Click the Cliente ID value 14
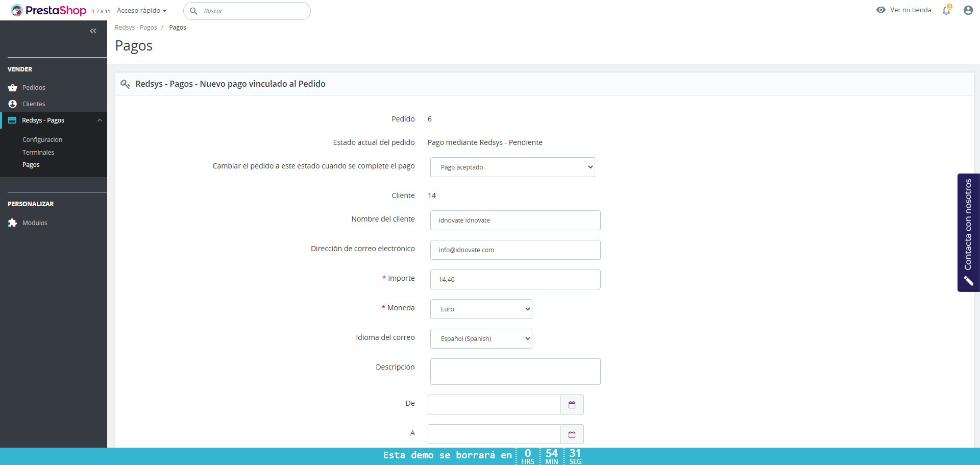Image resolution: width=980 pixels, height=465 pixels. pyautogui.click(x=432, y=195)
